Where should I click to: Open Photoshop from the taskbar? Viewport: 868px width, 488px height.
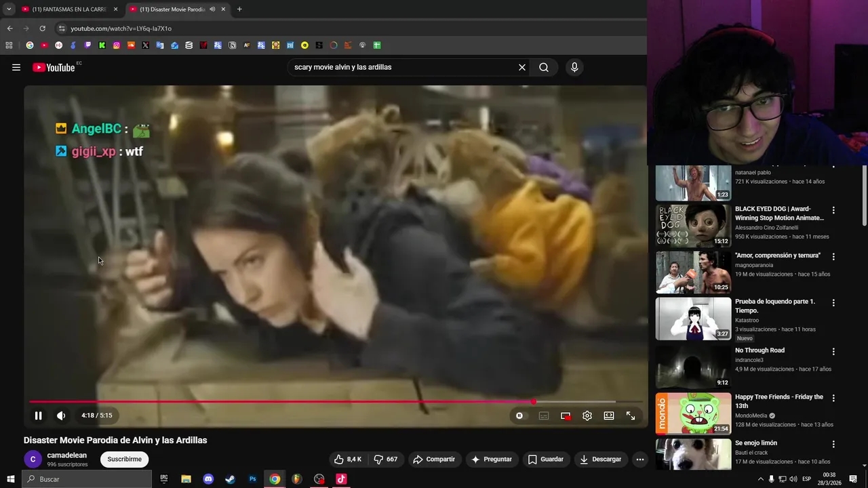coord(252,479)
